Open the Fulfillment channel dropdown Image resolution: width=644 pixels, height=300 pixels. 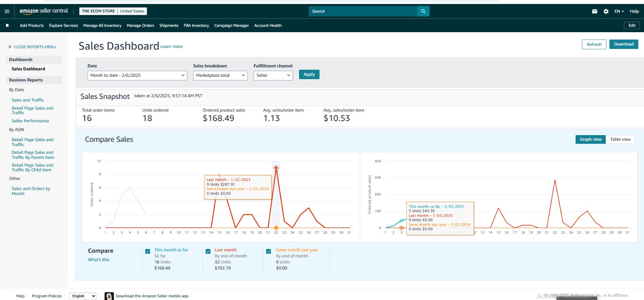point(273,76)
